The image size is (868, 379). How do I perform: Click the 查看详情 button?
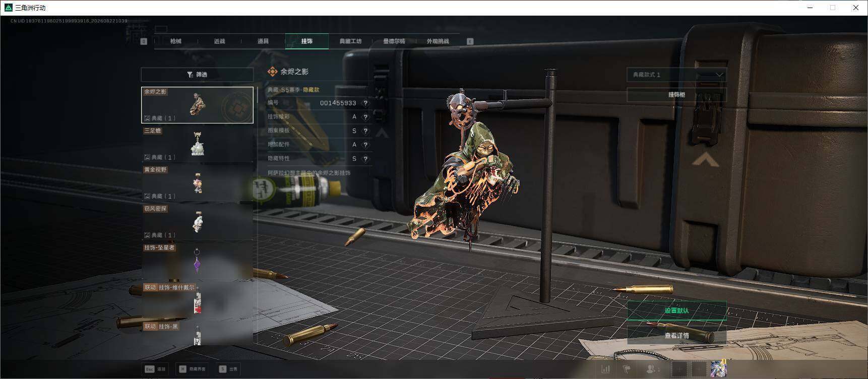click(676, 336)
